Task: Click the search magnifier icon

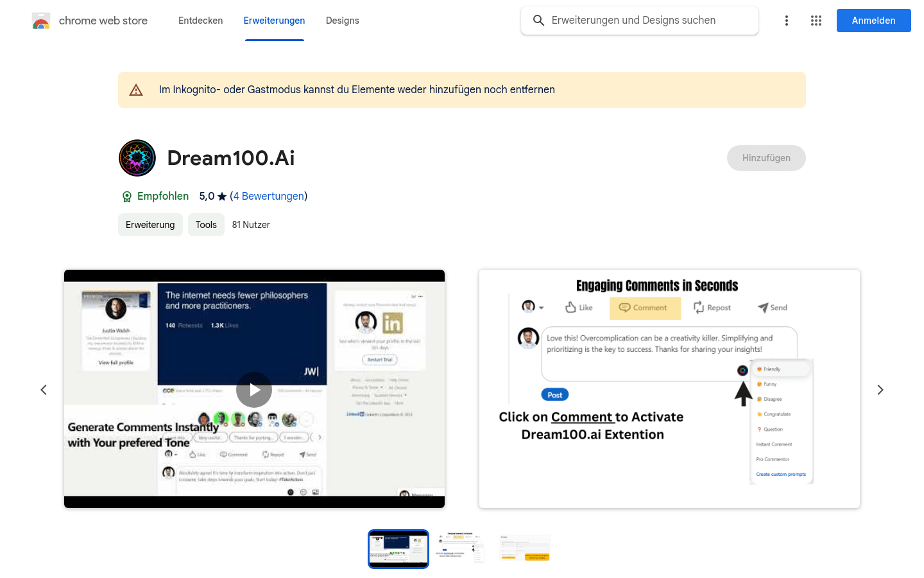Action: coord(539,21)
